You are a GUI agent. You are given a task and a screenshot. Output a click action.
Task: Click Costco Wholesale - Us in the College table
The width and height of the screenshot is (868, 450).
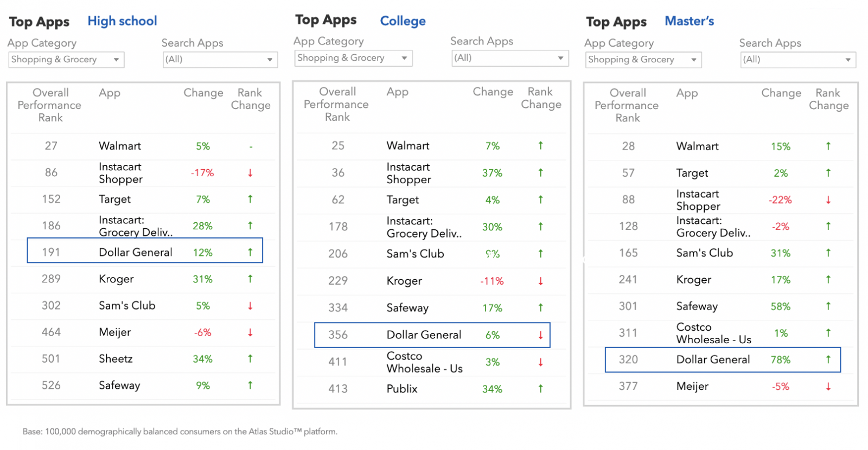coord(424,362)
